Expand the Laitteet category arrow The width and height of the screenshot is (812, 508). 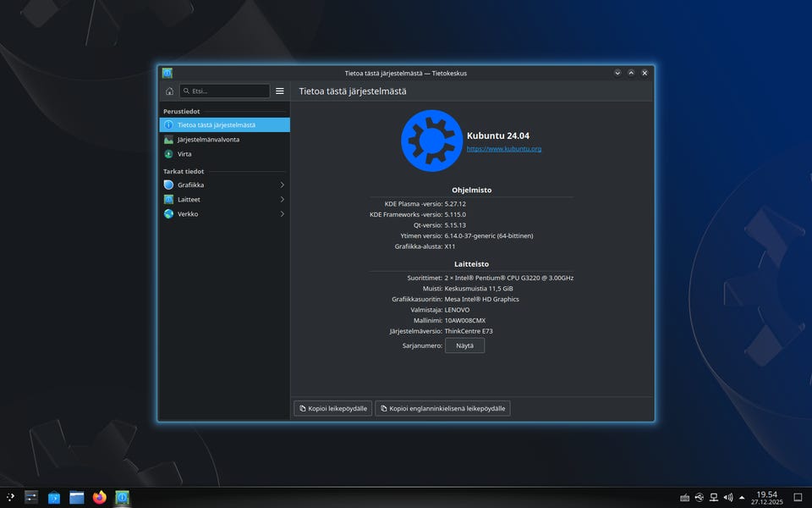[x=282, y=199]
